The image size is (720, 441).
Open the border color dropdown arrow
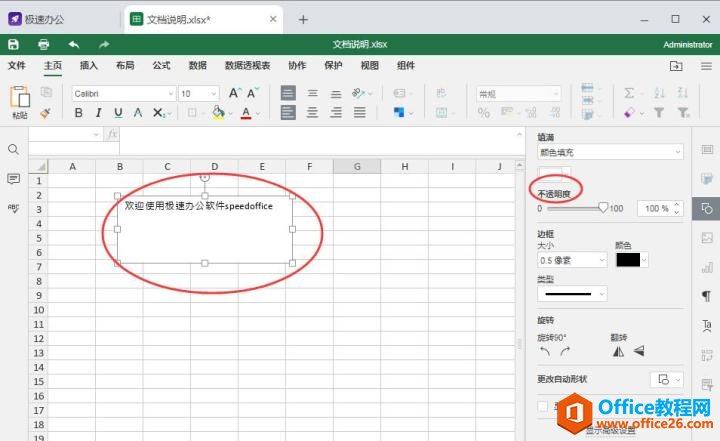pos(644,260)
